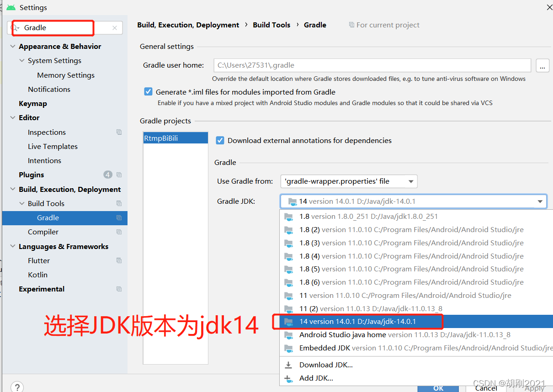Image resolution: width=553 pixels, height=392 pixels.
Task: Choose 1.8 (5) version 11.0.10 JDK option
Action: point(416,269)
